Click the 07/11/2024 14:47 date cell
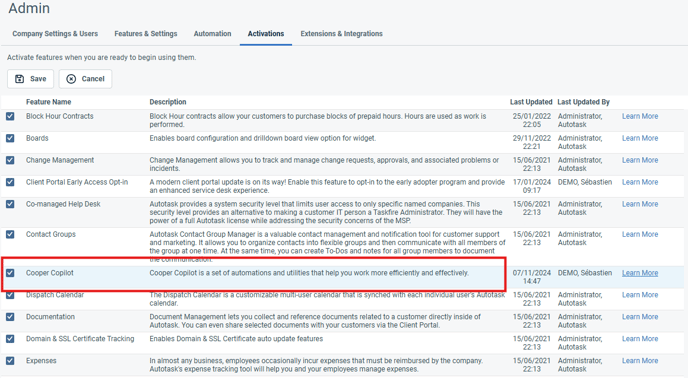The image size is (688, 378). [x=532, y=277]
